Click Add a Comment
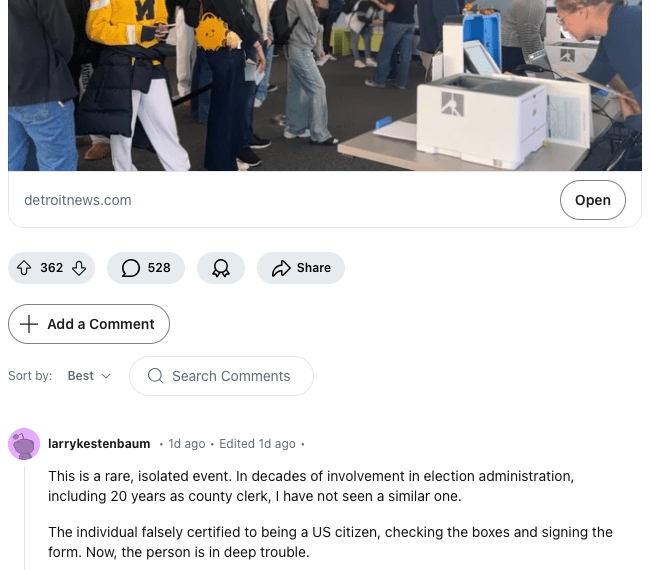This screenshot has width=651, height=570. click(89, 324)
